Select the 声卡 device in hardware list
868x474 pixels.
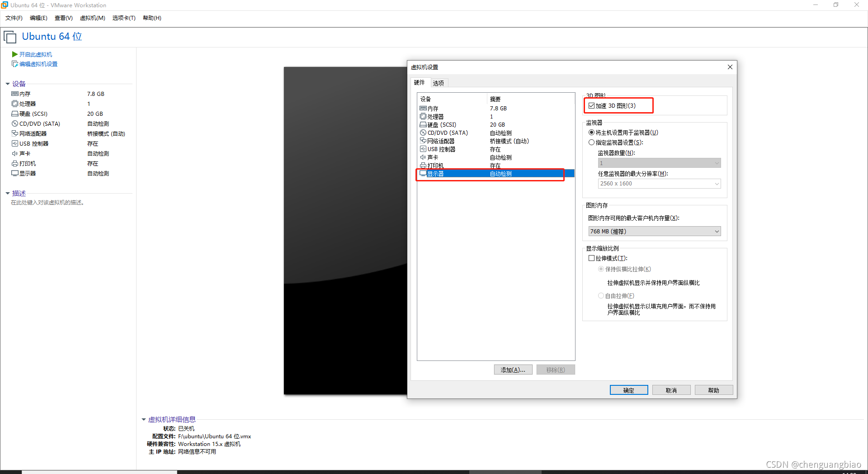coord(430,157)
